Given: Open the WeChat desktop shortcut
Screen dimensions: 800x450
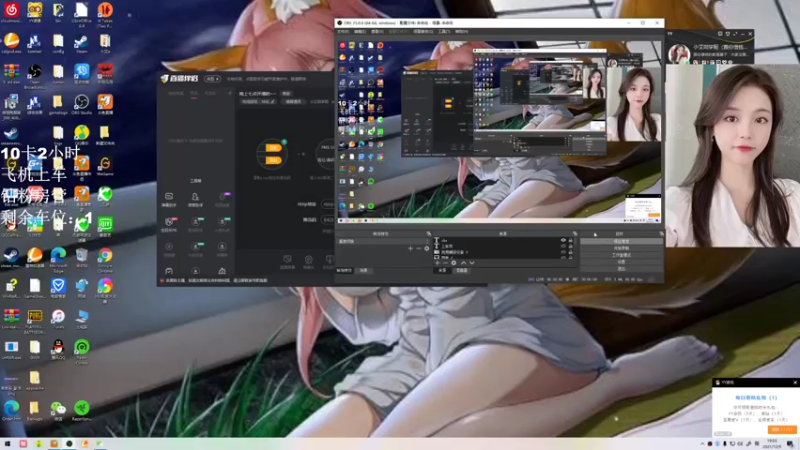Looking at the screenshot, I should (x=58, y=408).
